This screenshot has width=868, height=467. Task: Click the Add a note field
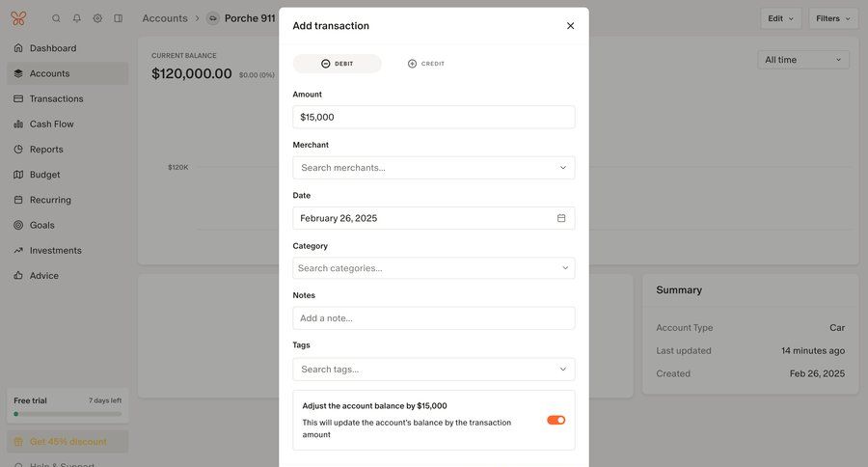click(x=434, y=318)
